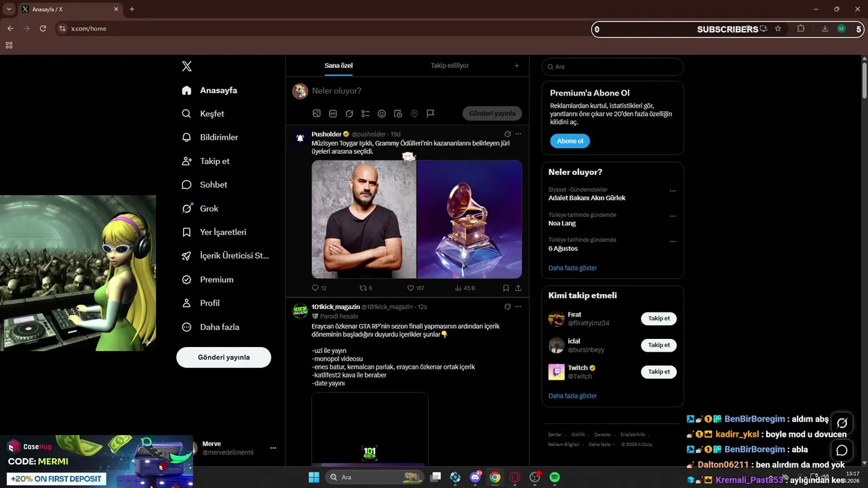Open the 101kick_magazin profile avatar
The height and width of the screenshot is (488, 868).
(x=300, y=310)
